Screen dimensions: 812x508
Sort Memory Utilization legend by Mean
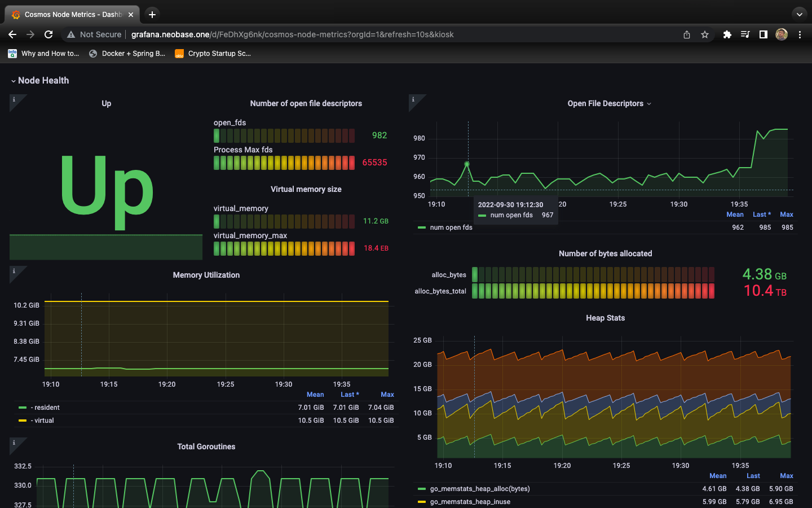click(x=315, y=395)
